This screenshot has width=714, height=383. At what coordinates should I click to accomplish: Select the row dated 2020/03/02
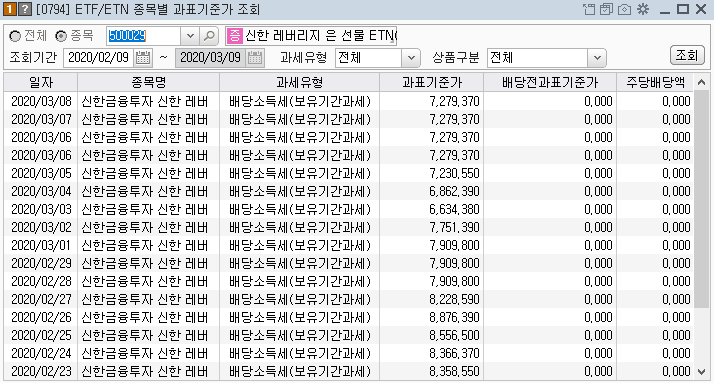[x=348, y=227]
